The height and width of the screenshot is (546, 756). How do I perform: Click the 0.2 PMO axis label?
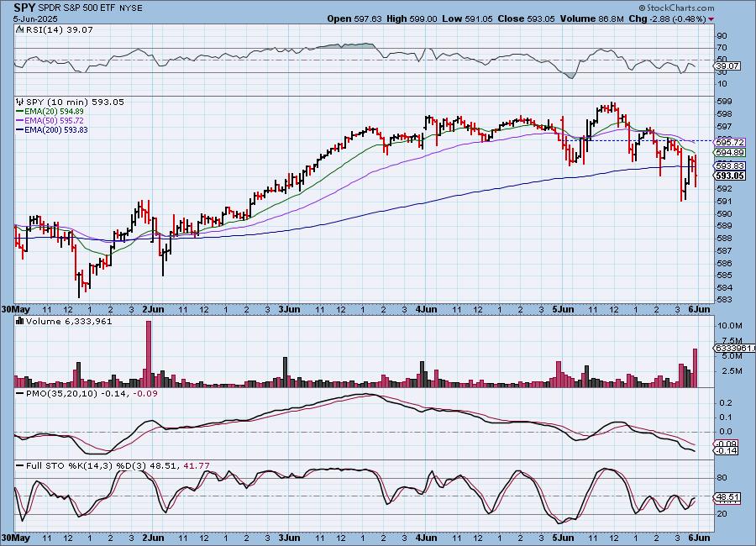[x=726, y=402]
